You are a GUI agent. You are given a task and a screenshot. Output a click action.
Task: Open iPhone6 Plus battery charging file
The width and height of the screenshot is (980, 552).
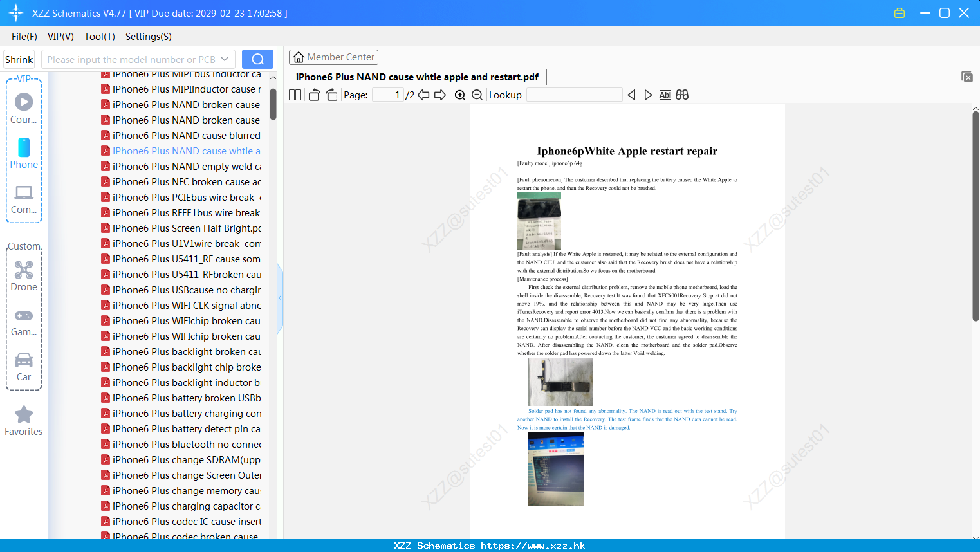coord(181,414)
